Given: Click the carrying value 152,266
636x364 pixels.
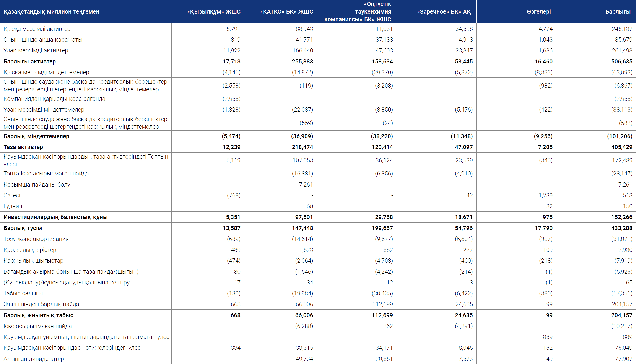Looking at the screenshot, I should click(x=622, y=217).
